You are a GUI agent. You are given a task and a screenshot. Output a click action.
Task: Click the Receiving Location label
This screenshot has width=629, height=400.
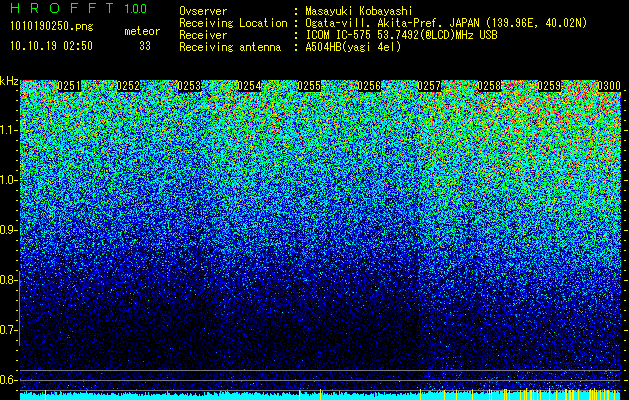pos(233,23)
